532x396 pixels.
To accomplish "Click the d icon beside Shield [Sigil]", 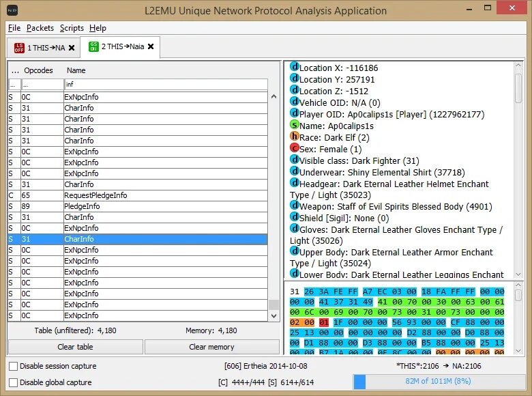I will pyautogui.click(x=295, y=217).
